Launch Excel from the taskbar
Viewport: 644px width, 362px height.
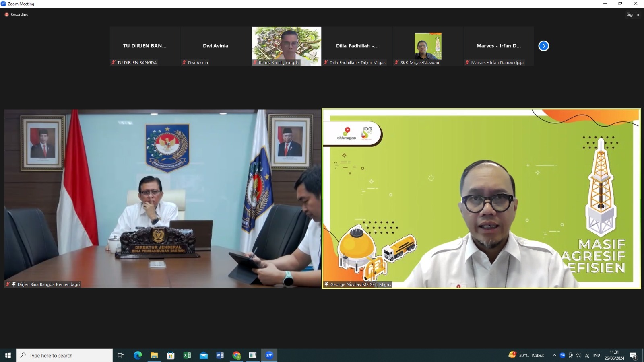(187, 355)
